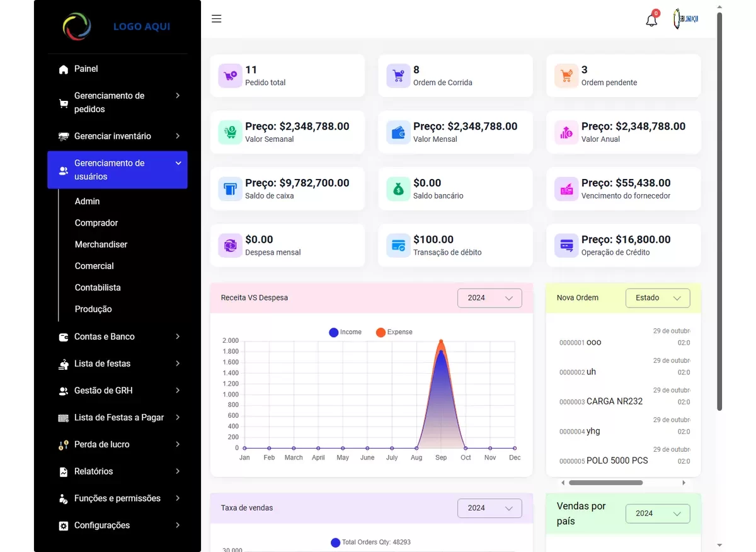Toggle the Expense legend series
756x552 pixels.
click(394, 332)
